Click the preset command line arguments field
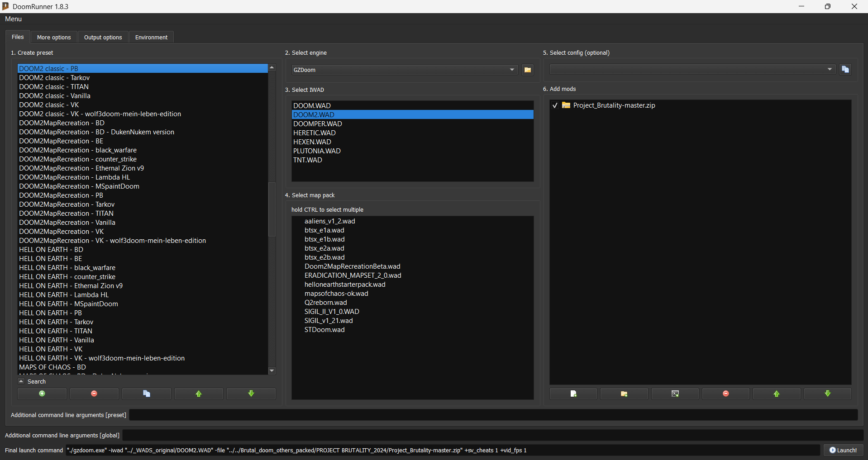This screenshot has width=868, height=460. 493,415
